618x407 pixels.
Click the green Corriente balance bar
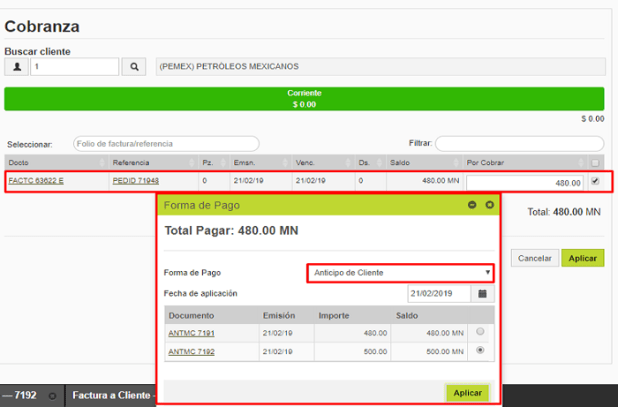(x=304, y=98)
